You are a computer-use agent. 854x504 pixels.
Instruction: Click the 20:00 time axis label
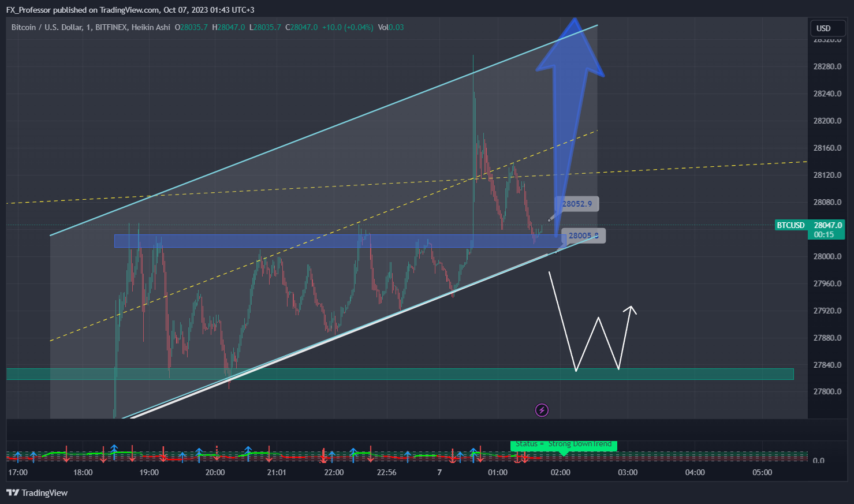[215, 472]
